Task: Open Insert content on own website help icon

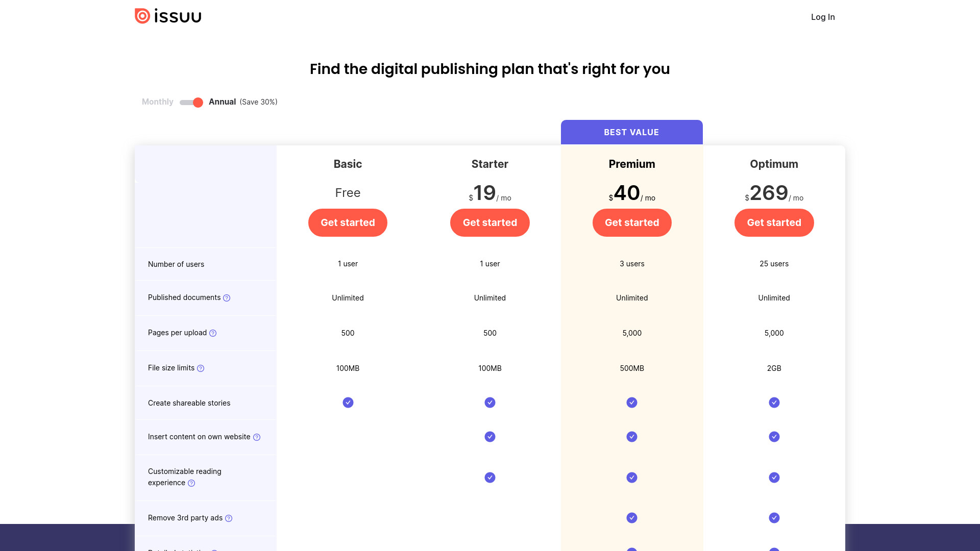Action: [257, 437]
